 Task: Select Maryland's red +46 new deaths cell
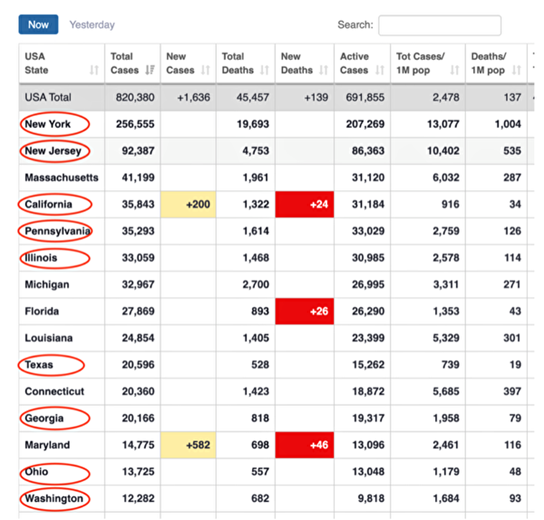[x=305, y=445]
